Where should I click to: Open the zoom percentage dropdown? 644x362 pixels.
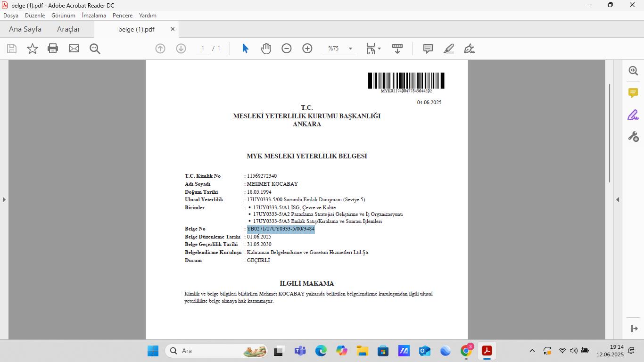[x=350, y=49]
